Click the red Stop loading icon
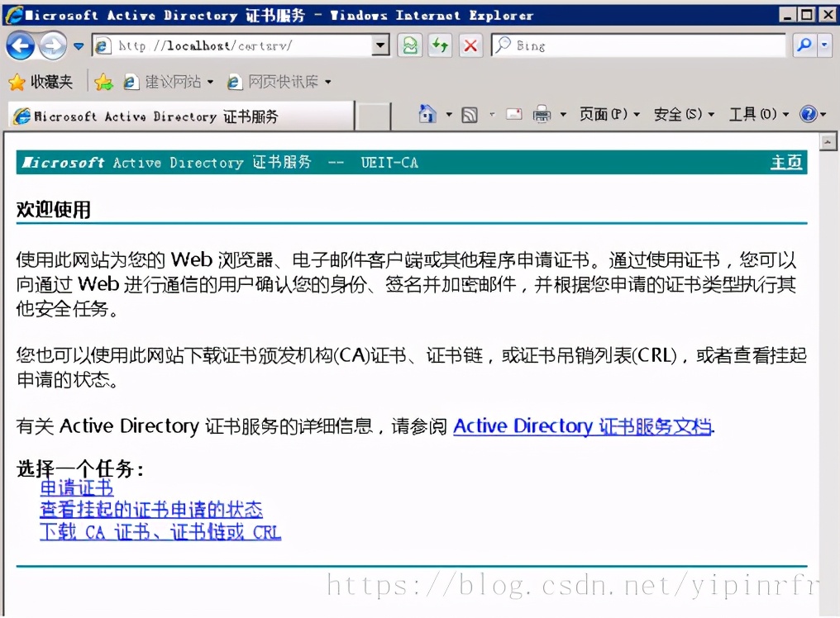 pyautogui.click(x=470, y=45)
